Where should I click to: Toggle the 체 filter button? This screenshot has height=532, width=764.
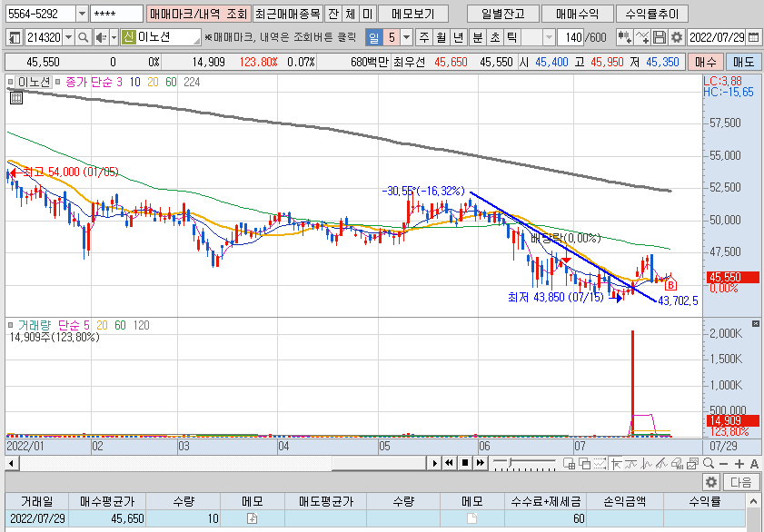[351, 14]
